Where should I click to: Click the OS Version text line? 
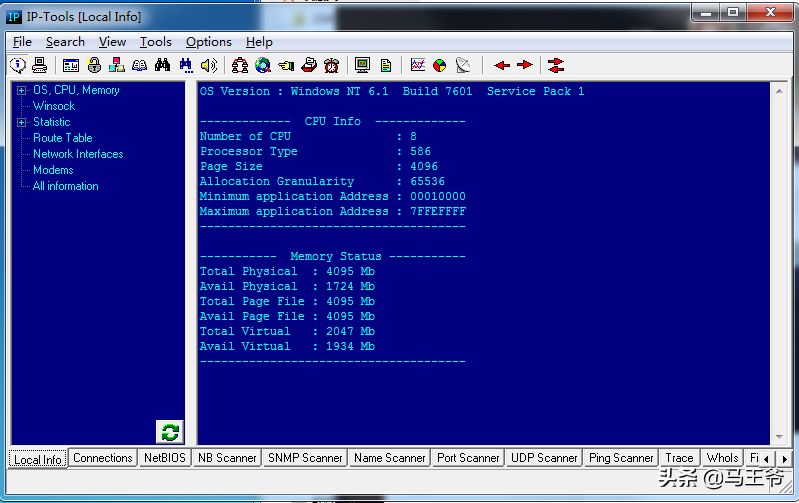392,91
